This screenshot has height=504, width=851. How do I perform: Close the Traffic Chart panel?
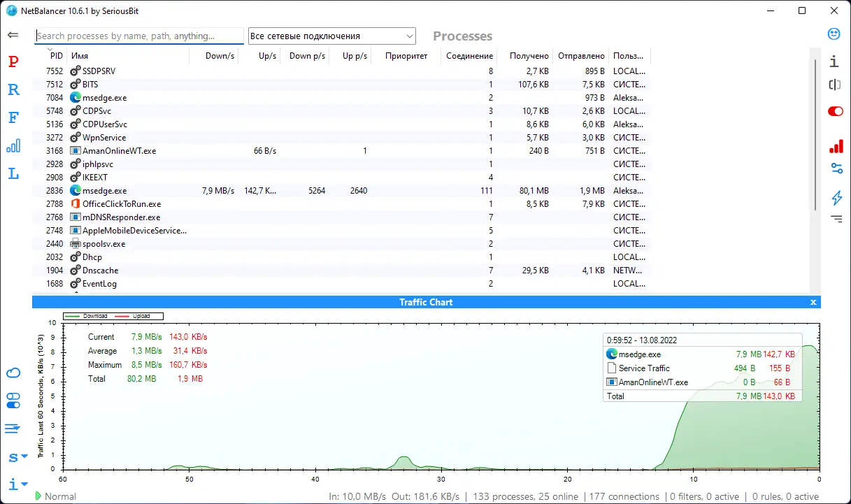pos(813,302)
